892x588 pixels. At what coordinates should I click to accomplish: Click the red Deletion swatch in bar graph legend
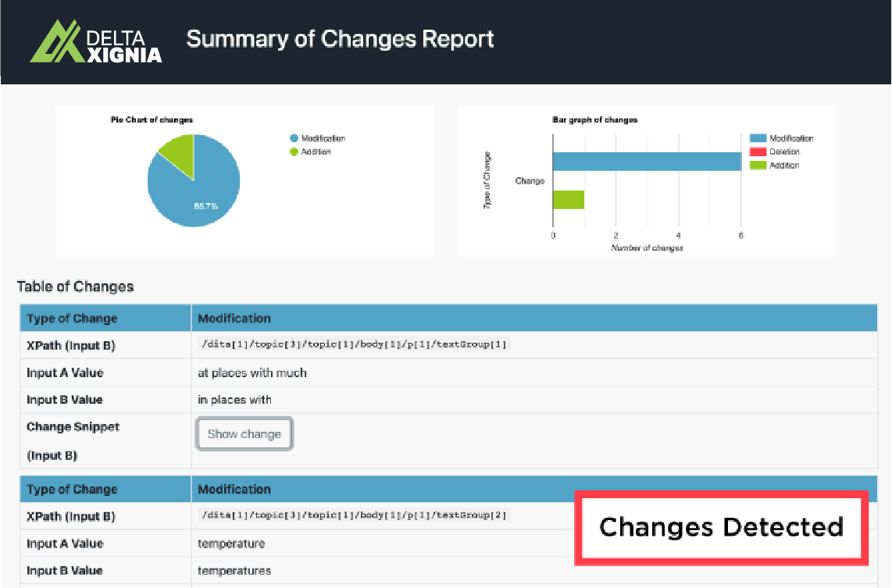(758, 151)
